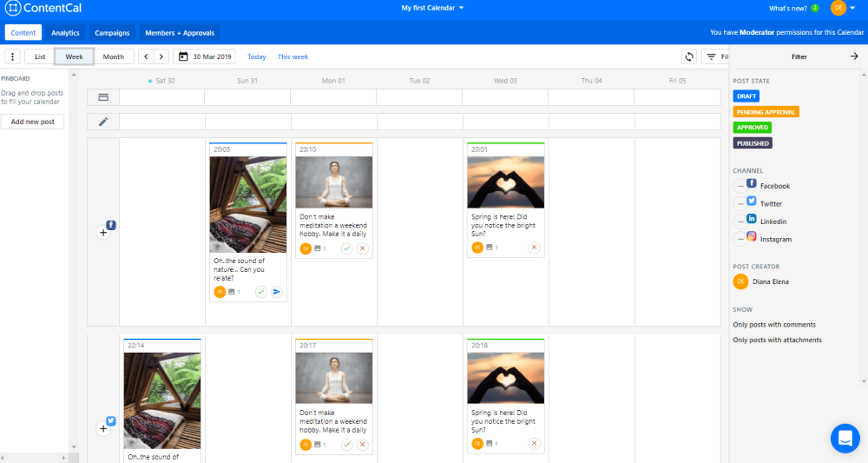Open the Analytics tab
Image resolution: width=868 pixels, height=463 pixels.
tap(65, 33)
